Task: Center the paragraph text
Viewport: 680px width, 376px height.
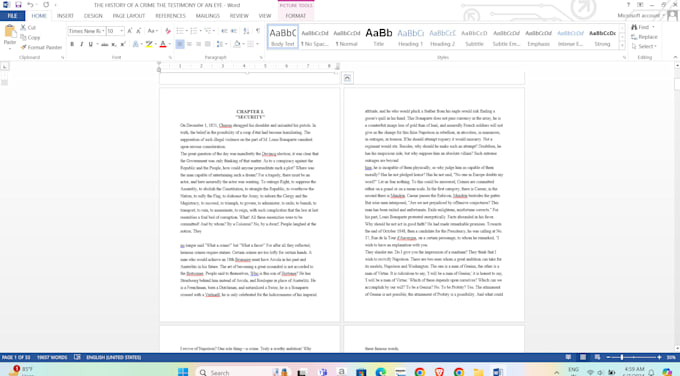Action: coord(189,44)
